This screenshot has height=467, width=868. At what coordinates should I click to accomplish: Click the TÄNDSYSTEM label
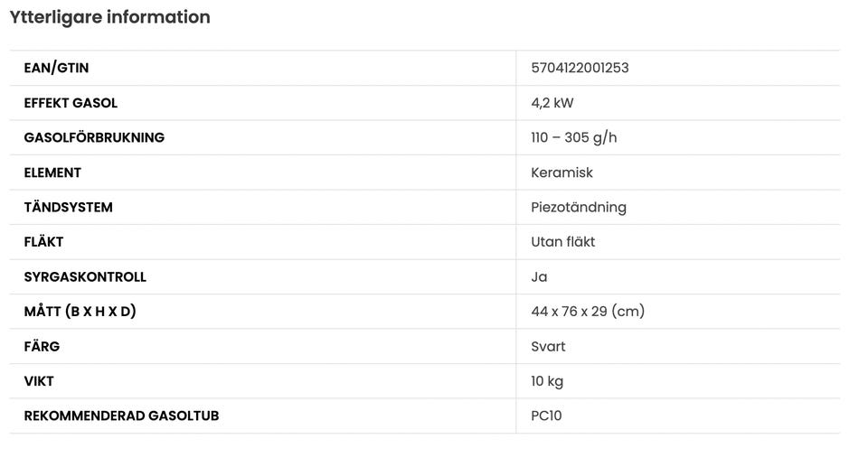(x=68, y=207)
